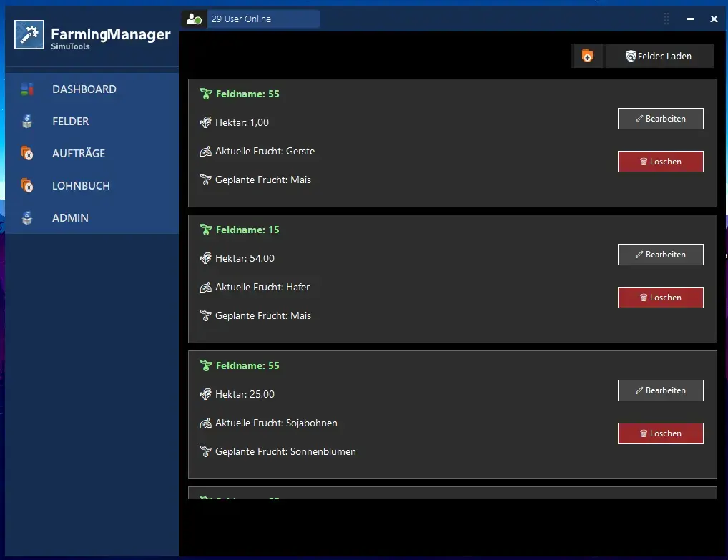Image resolution: width=728 pixels, height=560 pixels.
Task: Click the icon next to Hektar: 1,00
Action: pos(206,122)
